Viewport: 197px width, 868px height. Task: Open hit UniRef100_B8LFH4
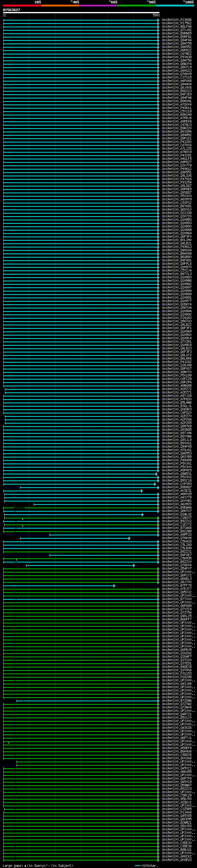coord(176,26)
